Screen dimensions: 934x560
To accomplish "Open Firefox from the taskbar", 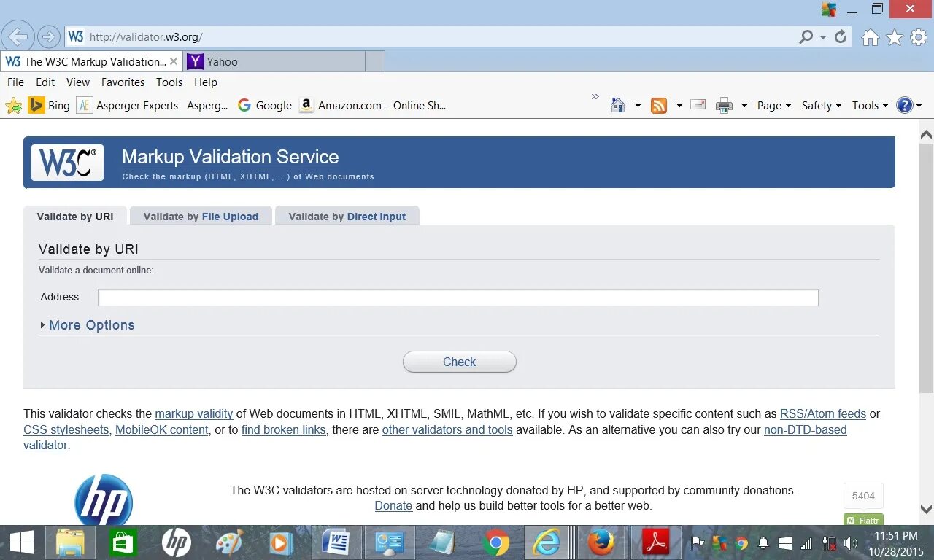I will point(601,542).
